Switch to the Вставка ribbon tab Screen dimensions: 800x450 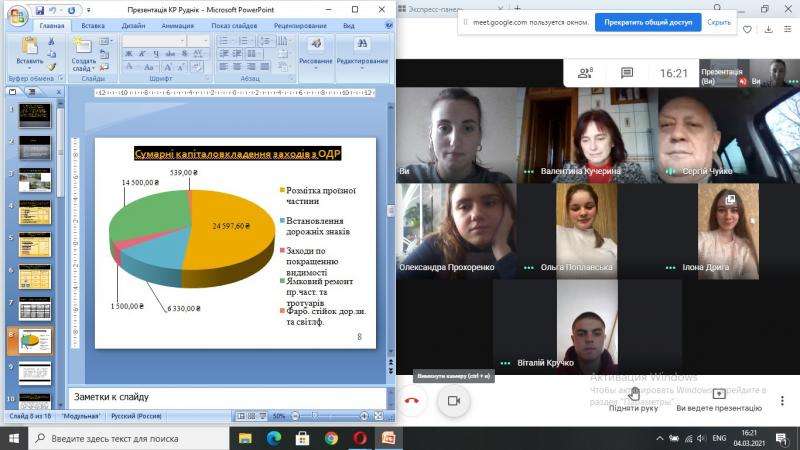pyautogui.click(x=93, y=26)
